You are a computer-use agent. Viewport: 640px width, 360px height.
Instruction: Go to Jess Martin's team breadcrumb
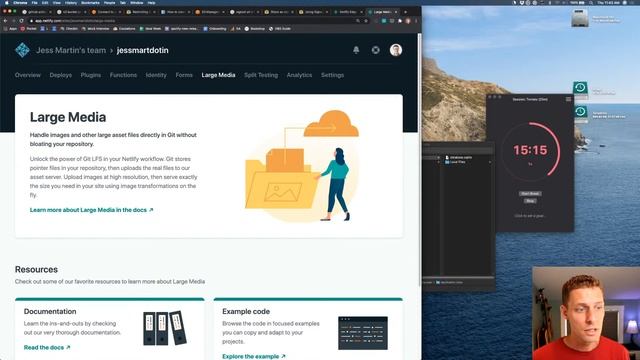pos(71,50)
